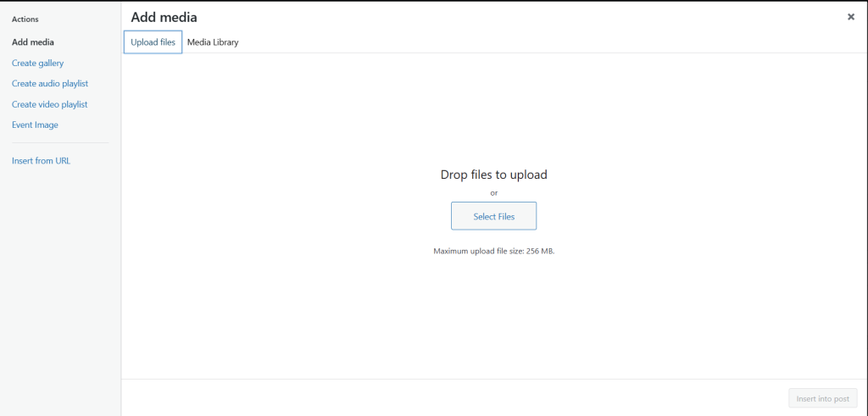868x416 pixels.
Task: Click the Drop files to upload heading
Action: [x=493, y=175]
